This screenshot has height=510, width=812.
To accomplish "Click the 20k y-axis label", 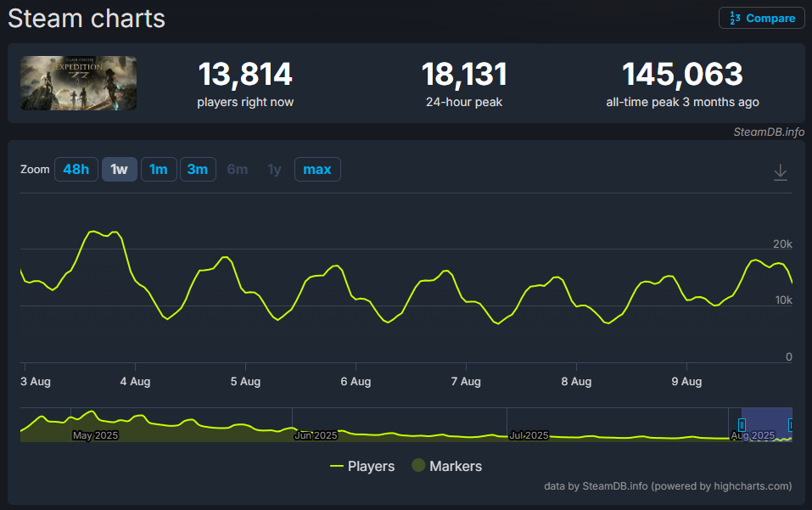I will click(x=782, y=244).
